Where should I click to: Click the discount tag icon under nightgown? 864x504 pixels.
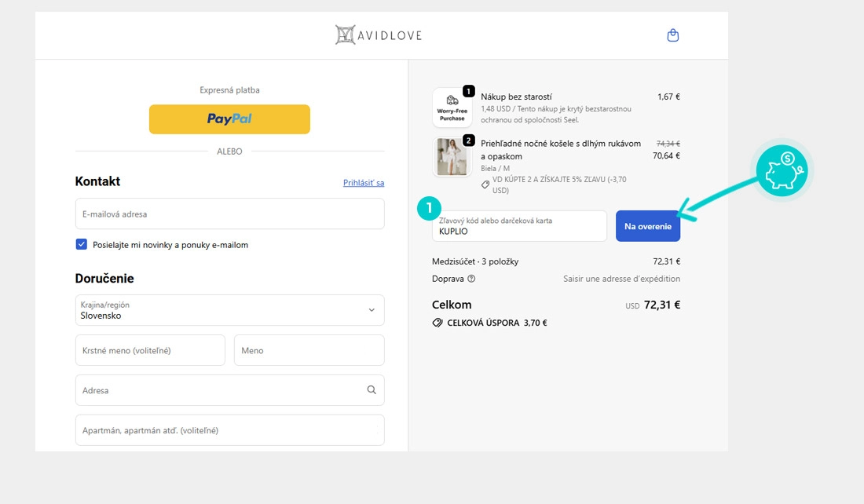click(485, 184)
